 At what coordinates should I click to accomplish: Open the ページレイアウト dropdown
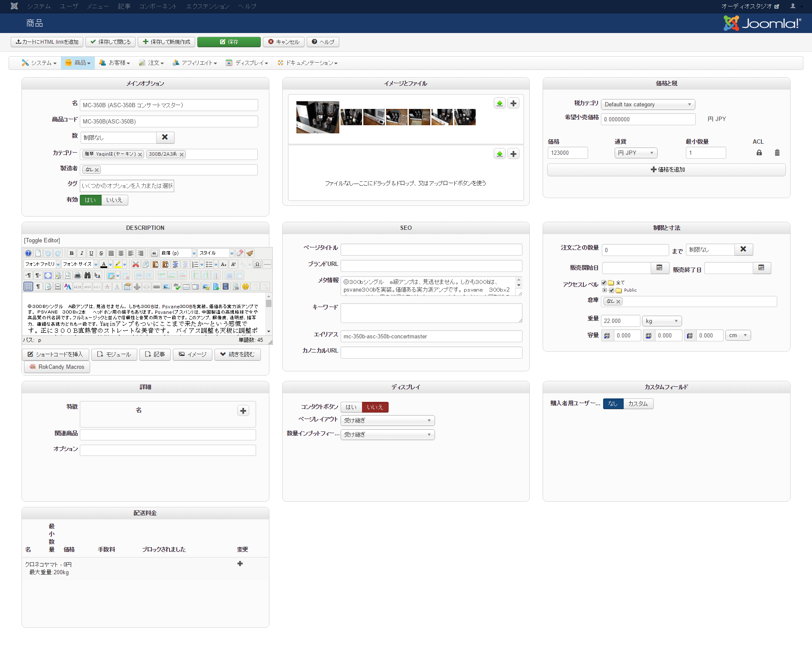(388, 420)
